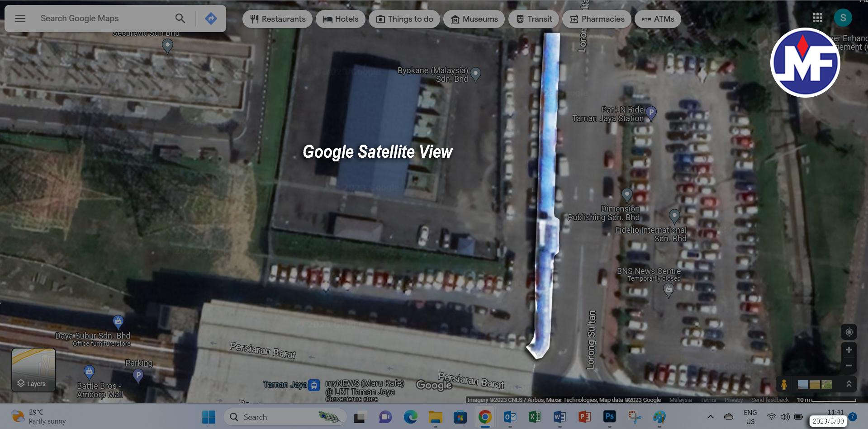Select the Pharmacies category chip
This screenshot has width=868, height=429.
point(597,19)
